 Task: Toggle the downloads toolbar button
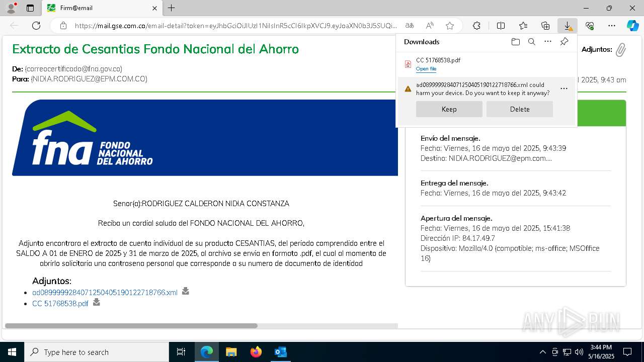[568, 26]
